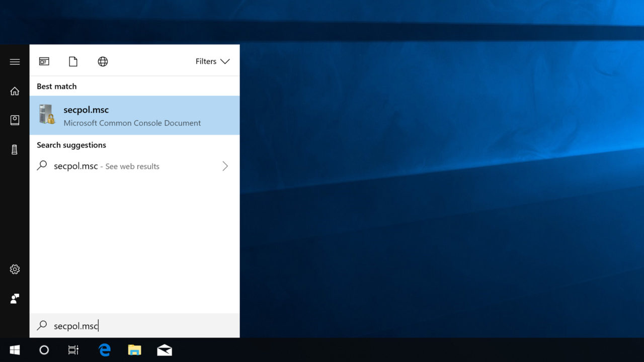Open secpol.msc web results suggestion
Viewport: 644px width, 362px height.
[134, 166]
